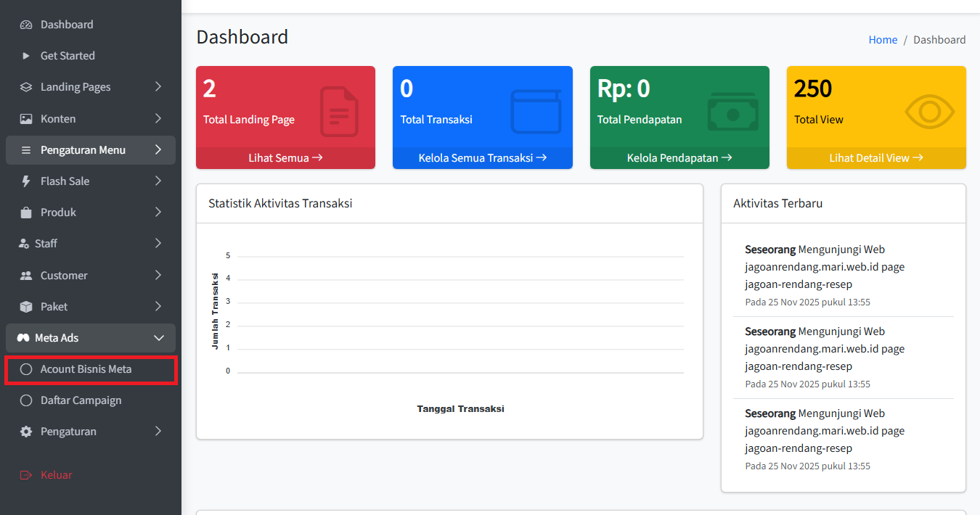Select the Acount Bisnis Meta circle
The width and height of the screenshot is (980, 515).
tap(26, 369)
